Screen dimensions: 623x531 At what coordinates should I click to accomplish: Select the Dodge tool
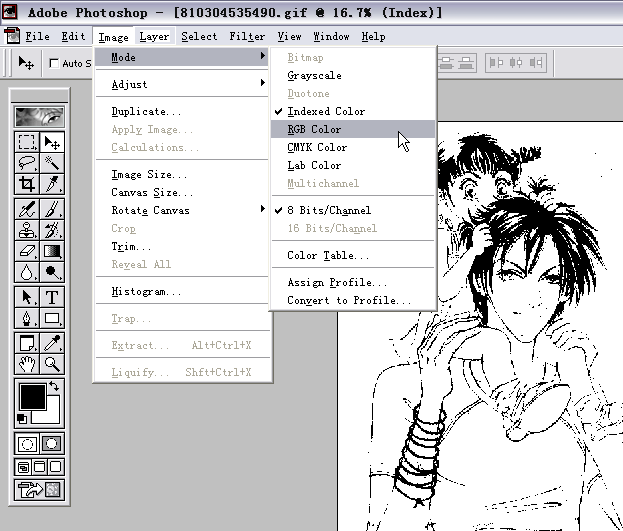click(x=52, y=272)
